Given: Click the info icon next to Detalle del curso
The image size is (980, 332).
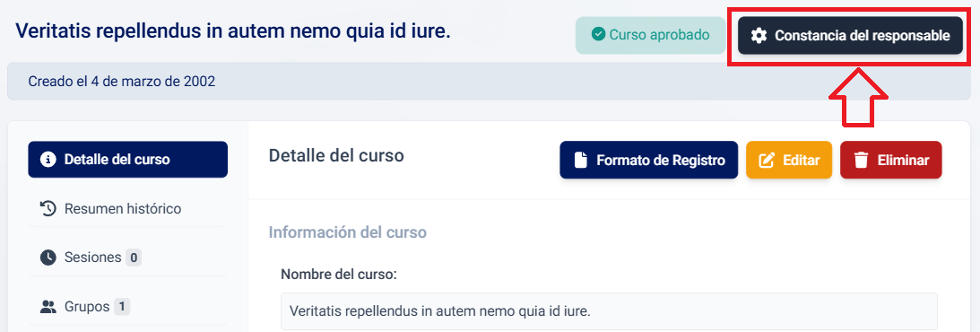Looking at the screenshot, I should click(x=48, y=160).
